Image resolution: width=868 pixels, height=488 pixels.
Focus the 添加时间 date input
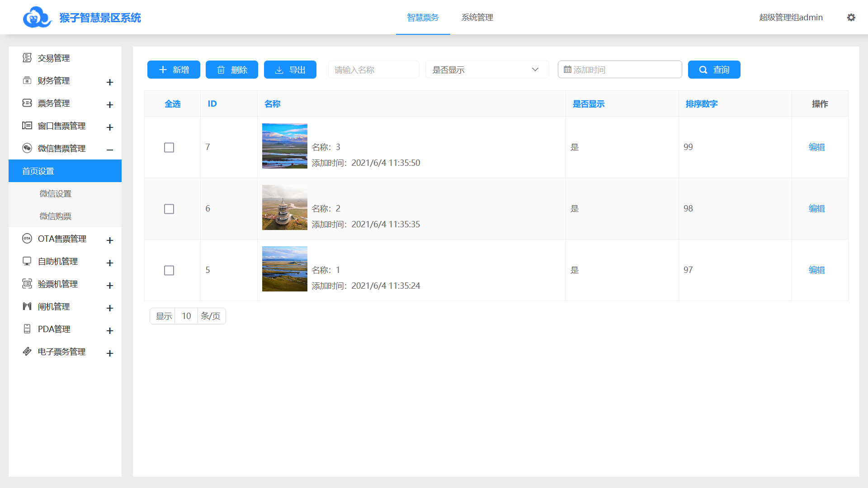pyautogui.click(x=620, y=70)
